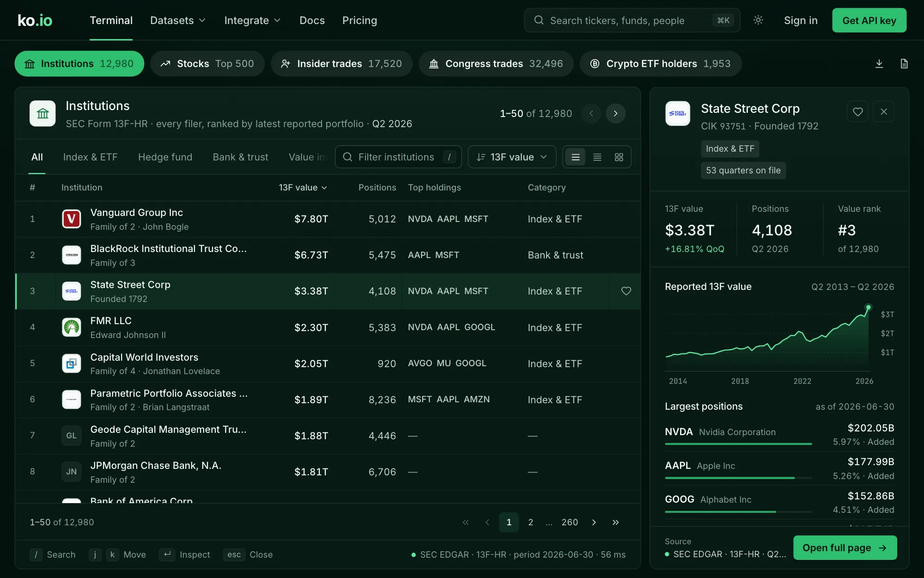924x578 pixels.
Task: Click the Parametric Portfolio Associates logo
Action: [x=72, y=400]
